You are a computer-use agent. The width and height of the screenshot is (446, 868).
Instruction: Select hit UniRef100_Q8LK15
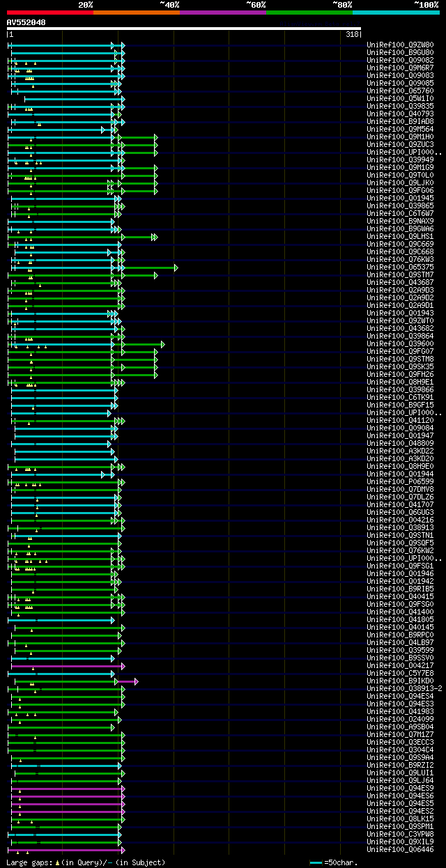tap(400, 819)
